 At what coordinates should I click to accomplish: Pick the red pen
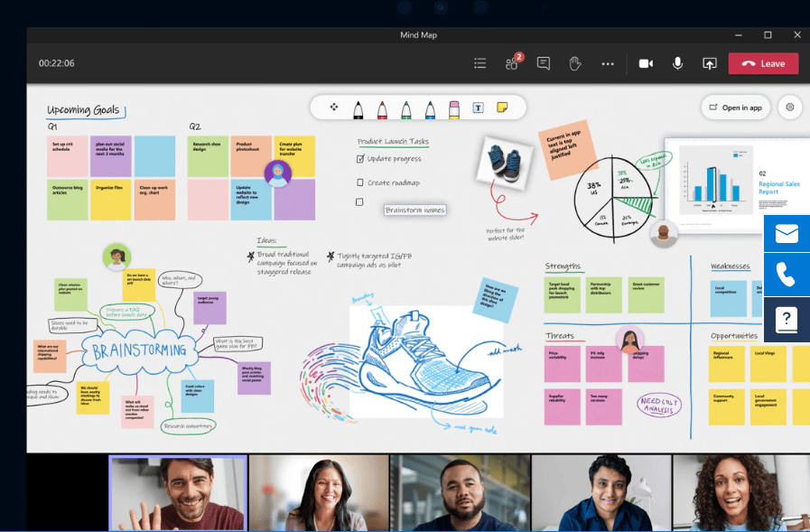(382, 109)
